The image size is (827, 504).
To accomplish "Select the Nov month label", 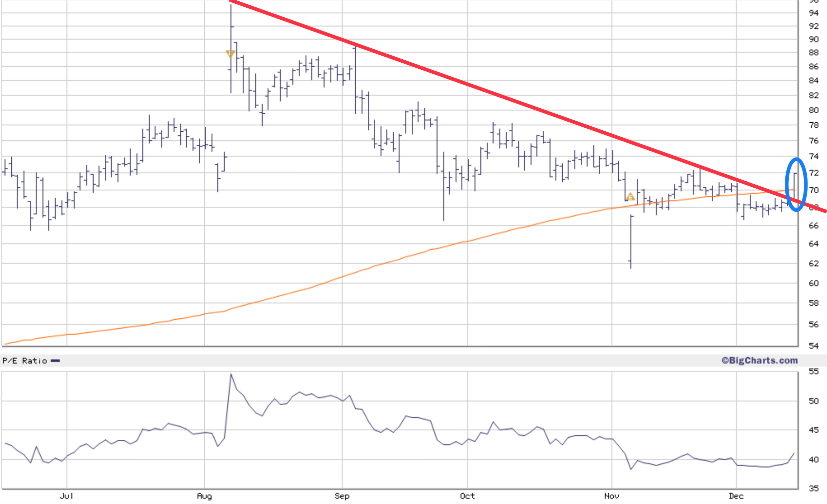I will click(612, 496).
